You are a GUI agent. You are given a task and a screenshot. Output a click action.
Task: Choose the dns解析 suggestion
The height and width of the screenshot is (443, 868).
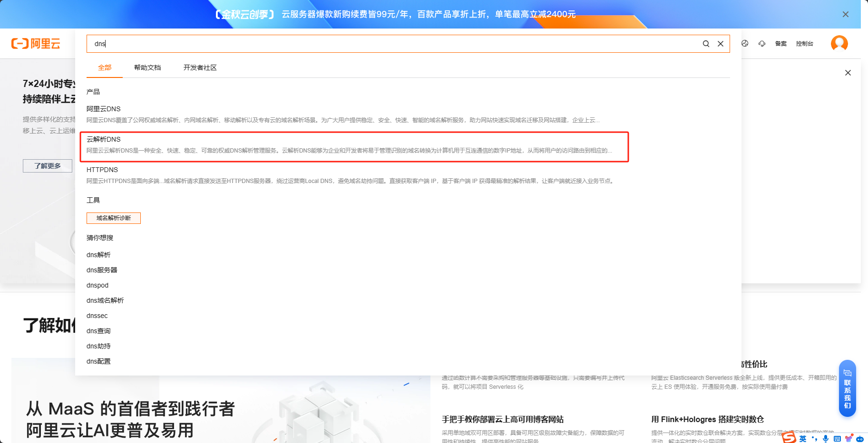pos(98,255)
